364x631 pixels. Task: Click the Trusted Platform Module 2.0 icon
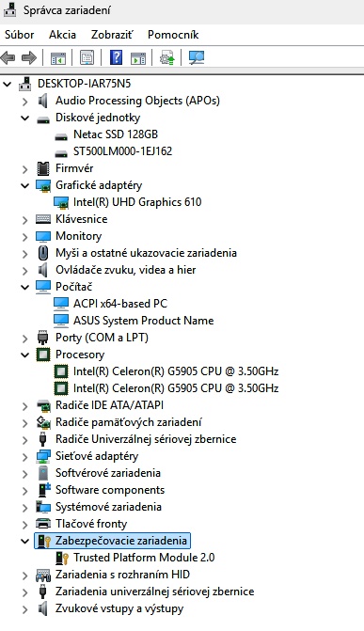coord(61,558)
